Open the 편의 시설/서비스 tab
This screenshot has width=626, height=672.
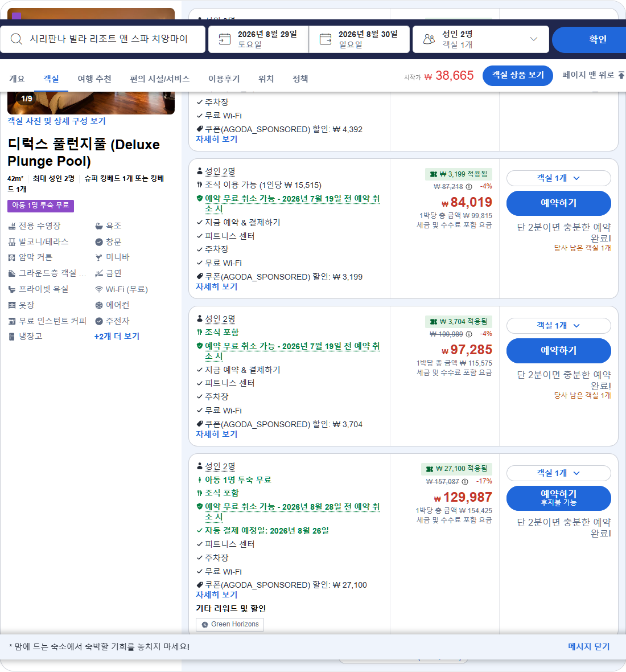(160, 79)
